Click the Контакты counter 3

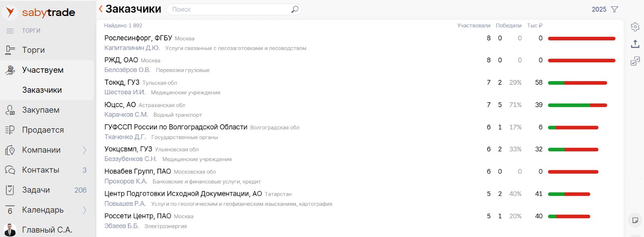(84, 170)
